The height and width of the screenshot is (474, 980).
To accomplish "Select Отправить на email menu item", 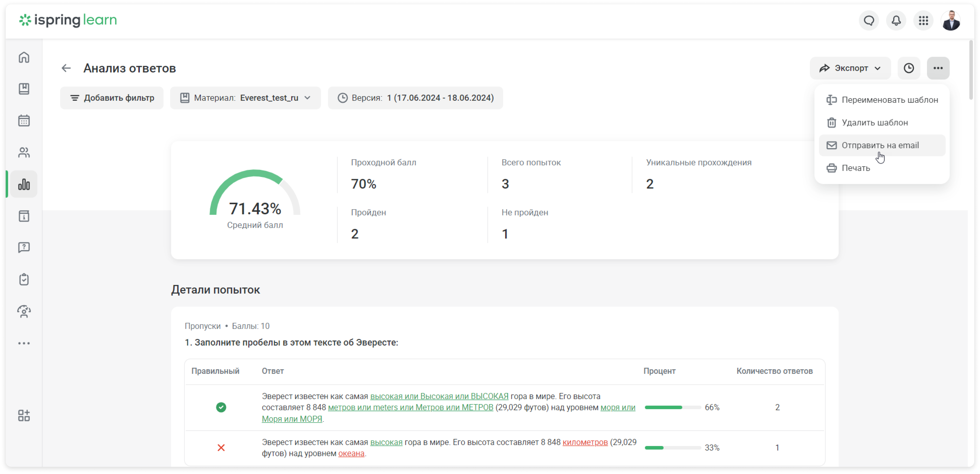I will [x=882, y=145].
